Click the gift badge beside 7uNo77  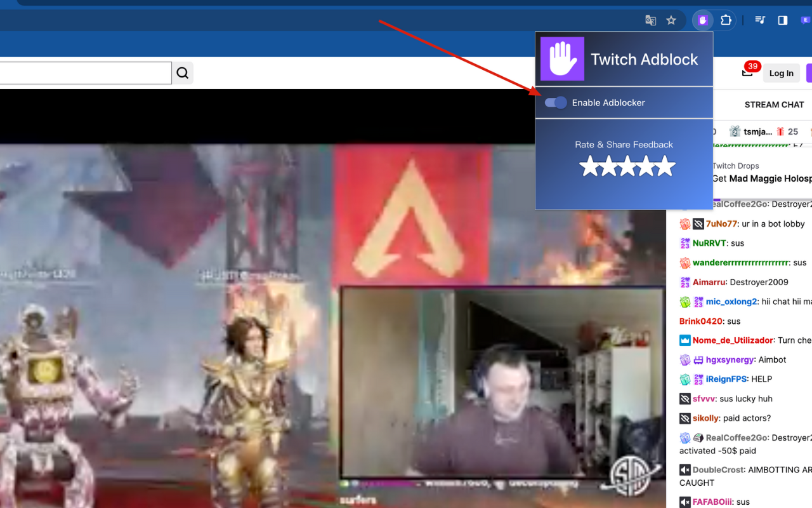[684, 224]
